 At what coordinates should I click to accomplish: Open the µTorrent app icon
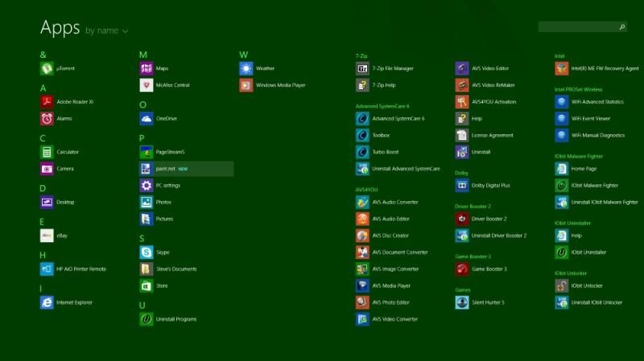[47, 68]
